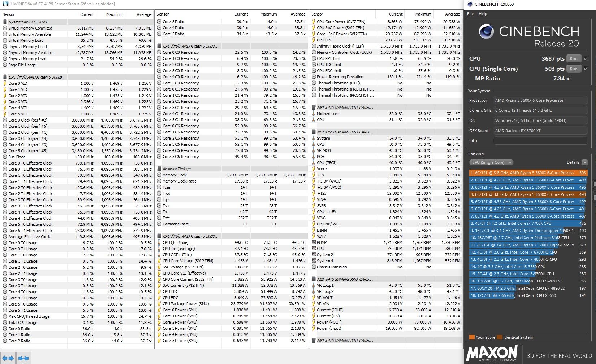Image resolution: width=596 pixels, height=364 pixels.
Task: Run the CPU (Single Core) benchmark
Action: [574, 69]
